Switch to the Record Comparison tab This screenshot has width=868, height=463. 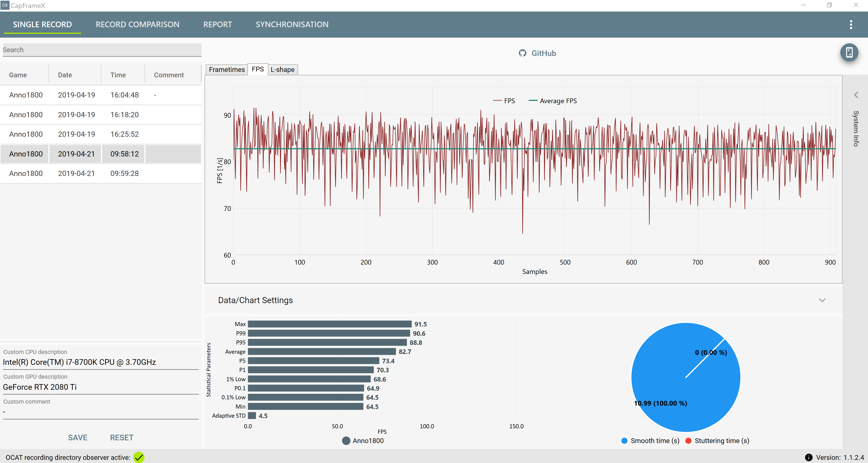pyautogui.click(x=137, y=25)
